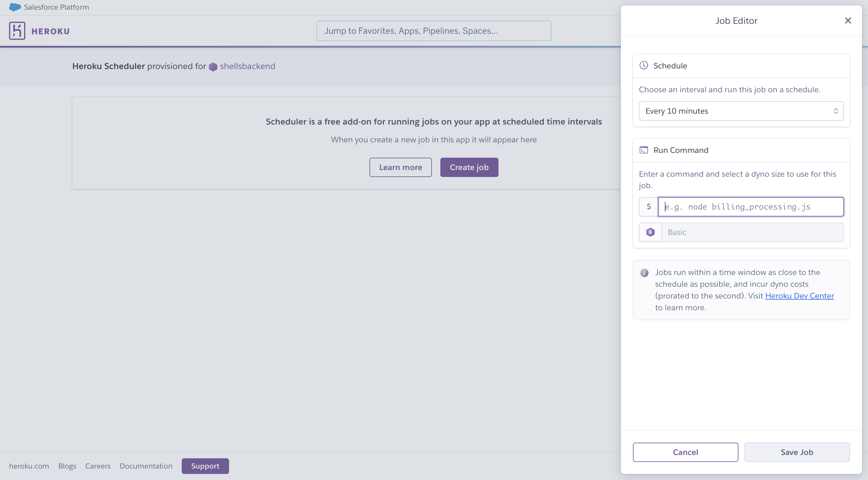Focus the run command input field

pos(751,207)
